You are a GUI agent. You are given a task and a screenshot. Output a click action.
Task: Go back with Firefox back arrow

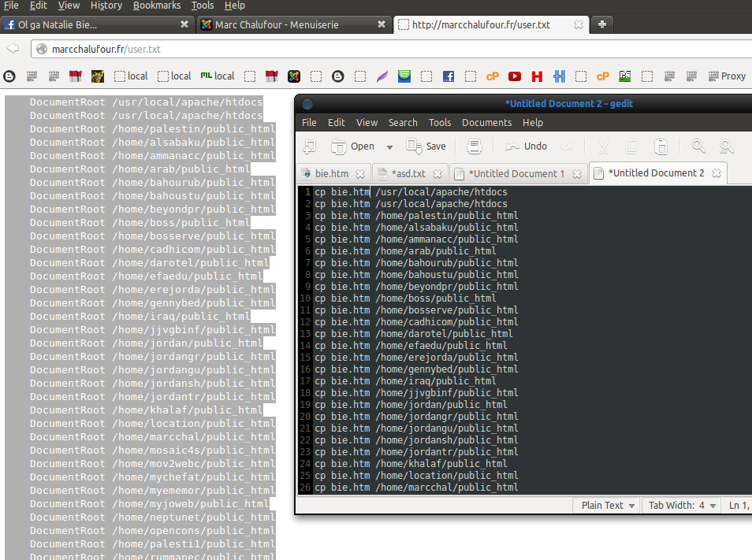tap(13, 48)
